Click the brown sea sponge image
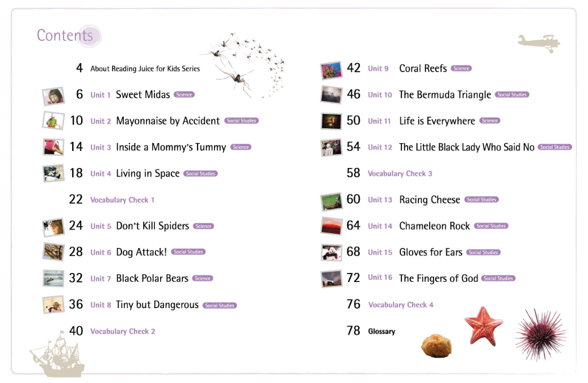 click(436, 346)
